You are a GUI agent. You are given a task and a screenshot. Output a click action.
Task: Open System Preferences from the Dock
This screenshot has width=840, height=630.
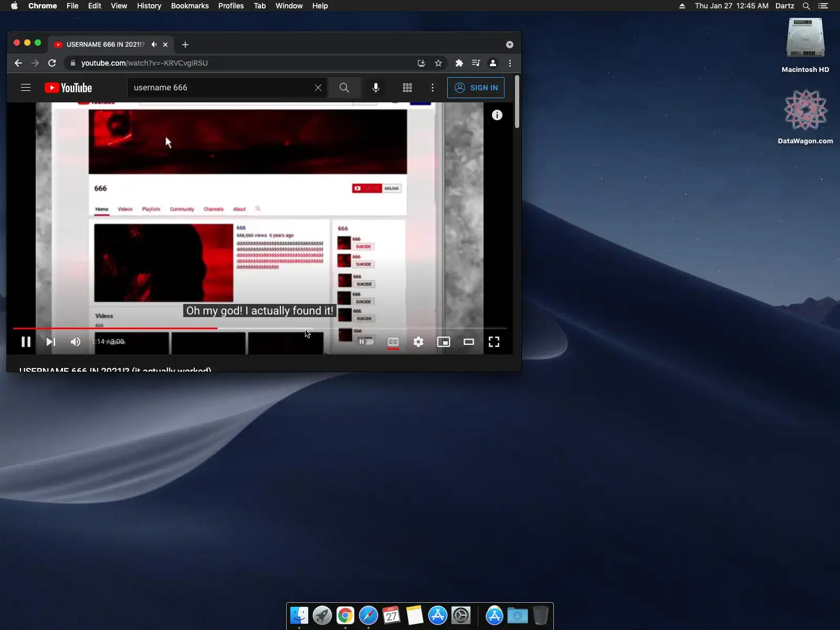[461, 615]
